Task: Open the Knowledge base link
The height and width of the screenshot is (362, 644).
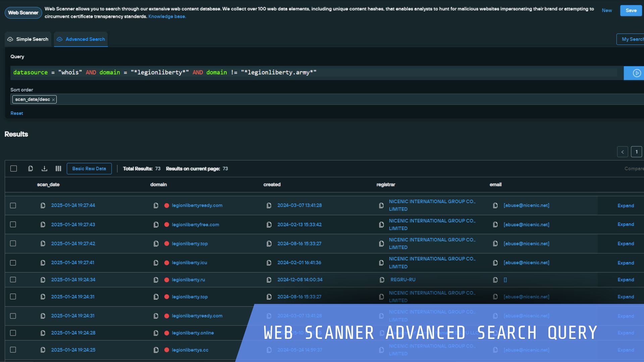Action: pos(167,16)
